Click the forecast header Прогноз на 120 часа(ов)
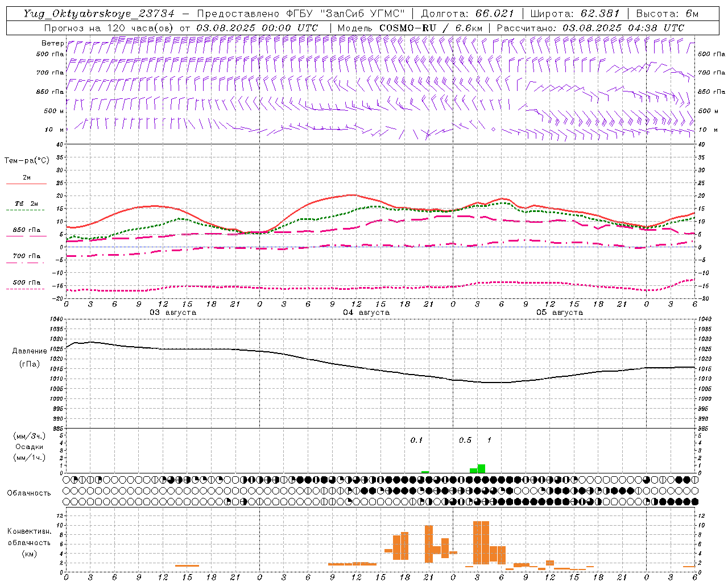This screenshot has height=582, width=728. pyautogui.click(x=110, y=28)
